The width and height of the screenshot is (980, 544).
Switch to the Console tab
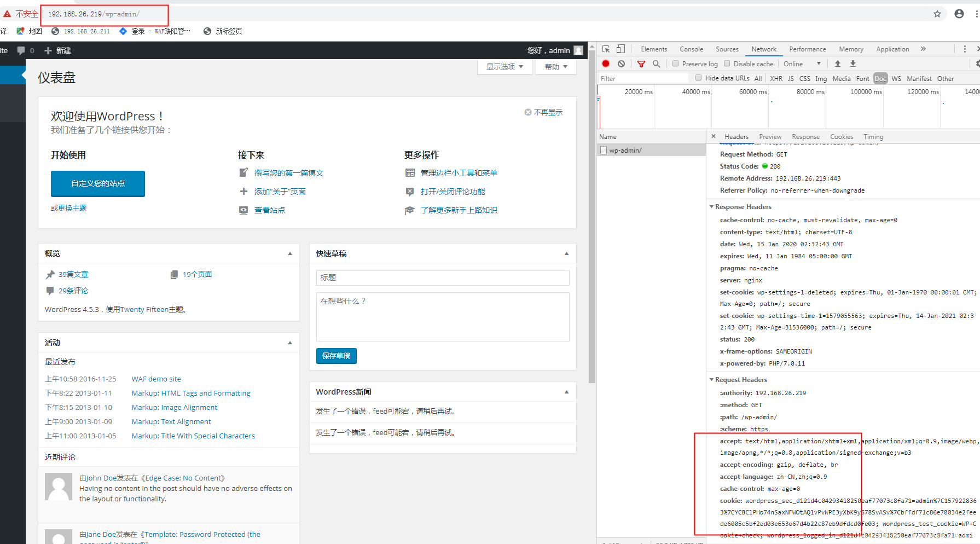click(692, 49)
